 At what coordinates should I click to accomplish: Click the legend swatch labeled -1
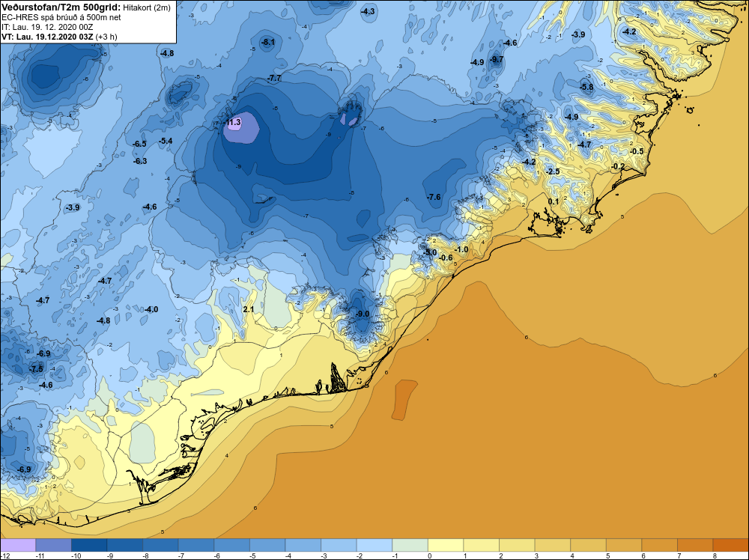point(410,545)
